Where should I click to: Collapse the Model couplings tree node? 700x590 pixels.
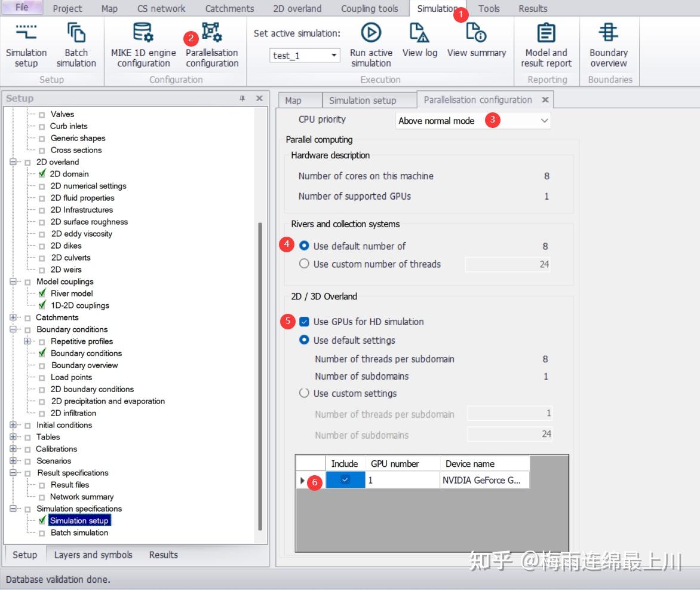(x=13, y=282)
